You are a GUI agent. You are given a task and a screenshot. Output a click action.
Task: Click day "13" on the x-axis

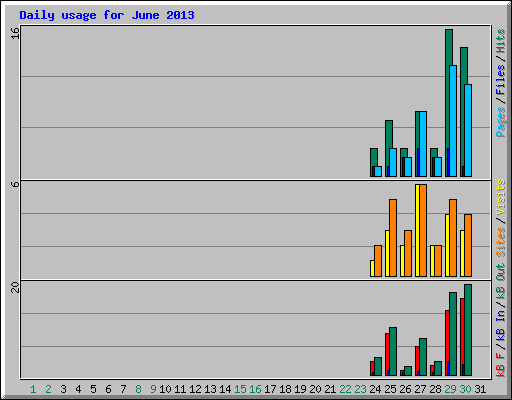pyautogui.click(x=210, y=389)
